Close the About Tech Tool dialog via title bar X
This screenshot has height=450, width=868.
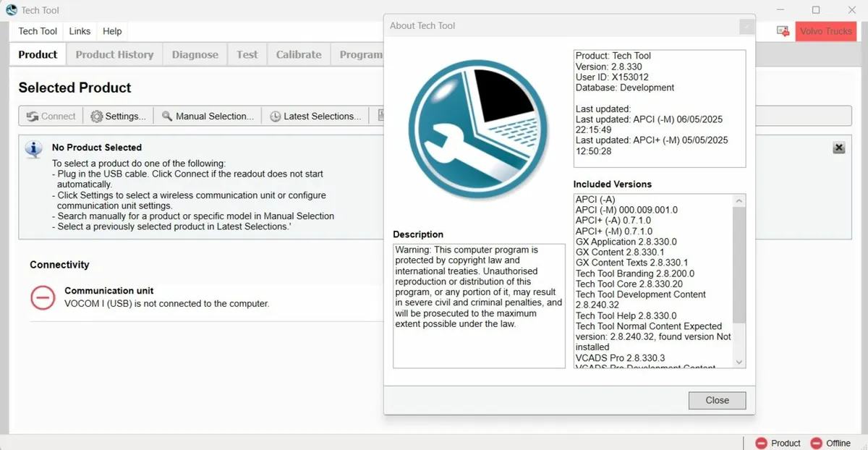point(746,27)
